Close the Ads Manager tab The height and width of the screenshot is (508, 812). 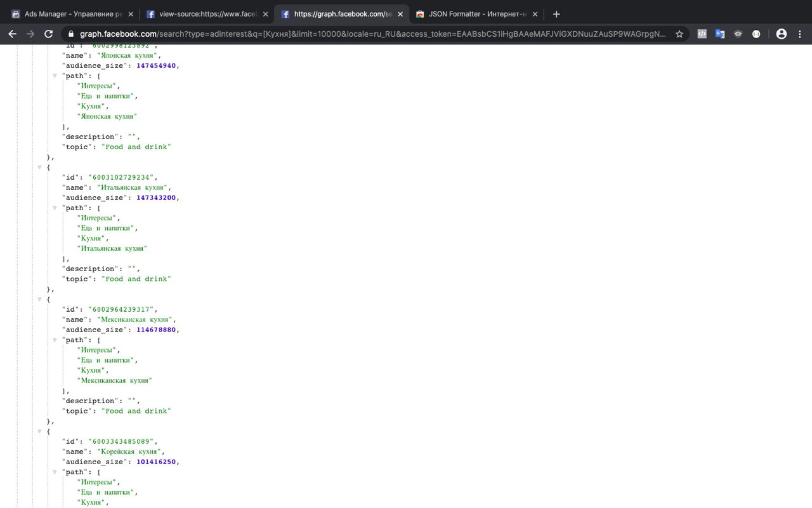point(131,14)
